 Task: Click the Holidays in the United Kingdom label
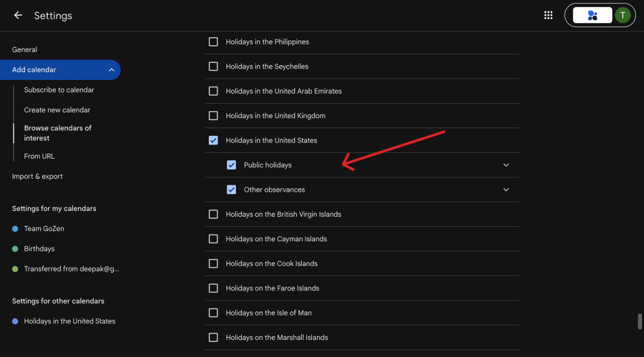pos(275,116)
